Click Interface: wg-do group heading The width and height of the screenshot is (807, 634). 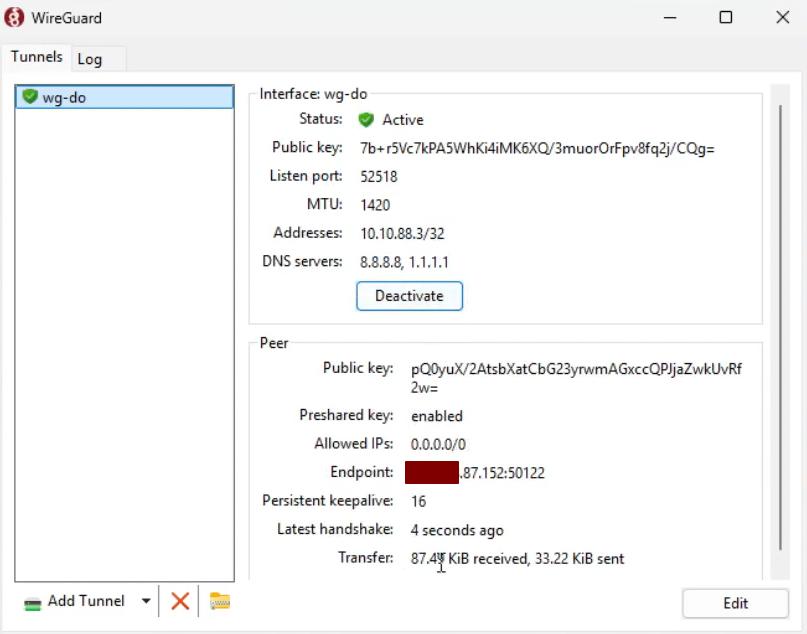(313, 94)
